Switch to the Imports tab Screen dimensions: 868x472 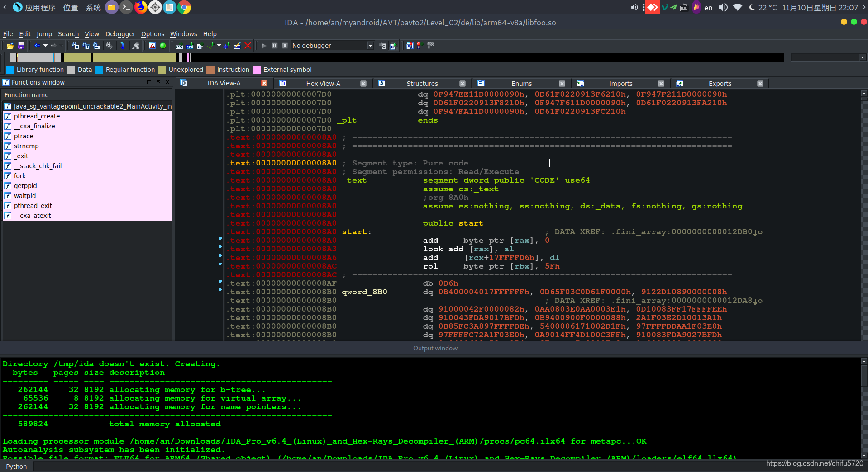click(621, 84)
